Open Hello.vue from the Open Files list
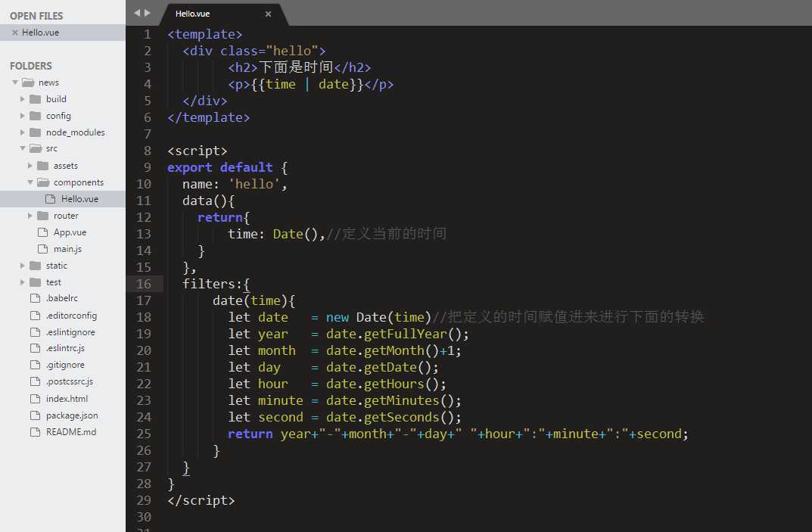Screen dimensions: 812x532 [40, 33]
